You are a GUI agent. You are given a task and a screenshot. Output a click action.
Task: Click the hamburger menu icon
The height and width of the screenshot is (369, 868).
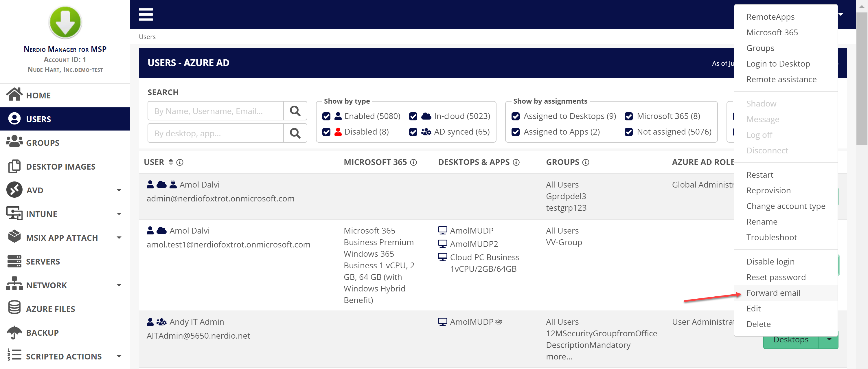146,14
